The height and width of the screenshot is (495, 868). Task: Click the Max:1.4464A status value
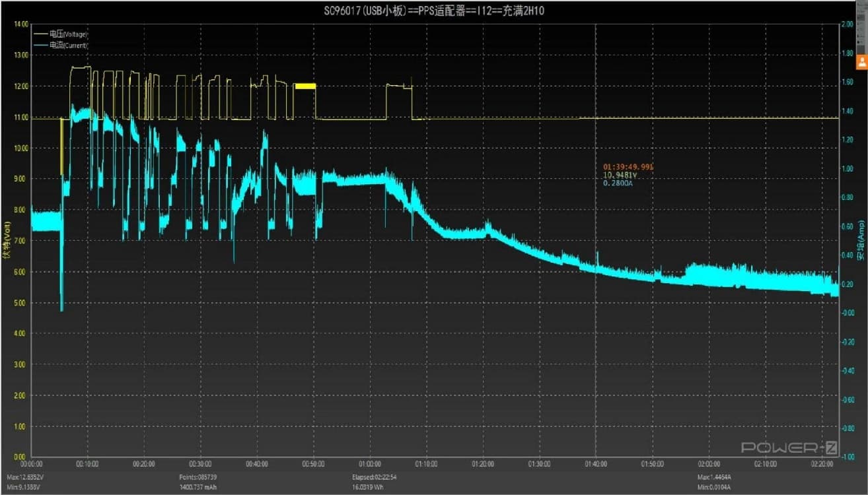pos(715,477)
